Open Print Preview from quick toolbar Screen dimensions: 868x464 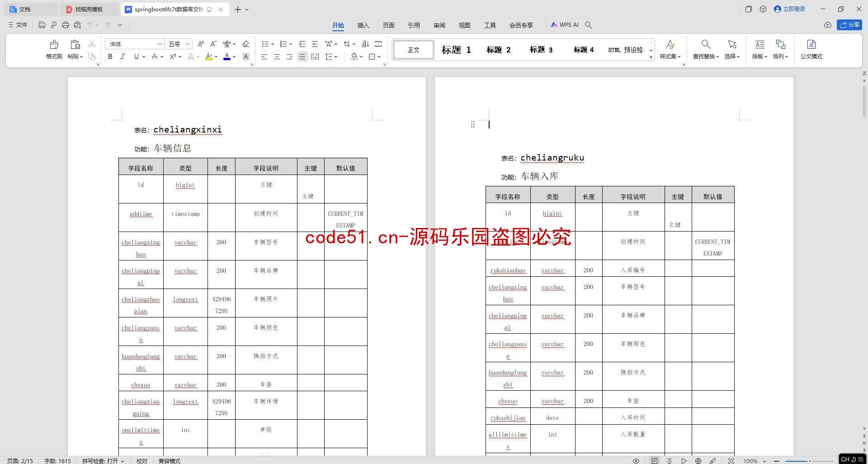pos(77,25)
